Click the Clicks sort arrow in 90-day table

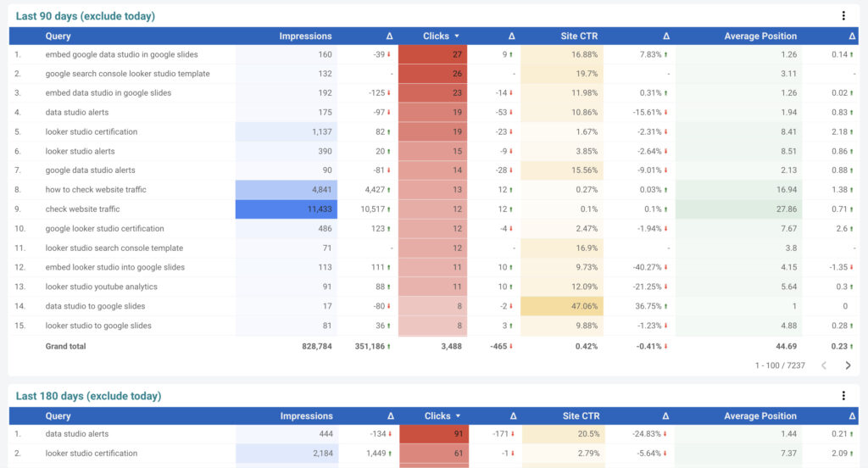457,36
